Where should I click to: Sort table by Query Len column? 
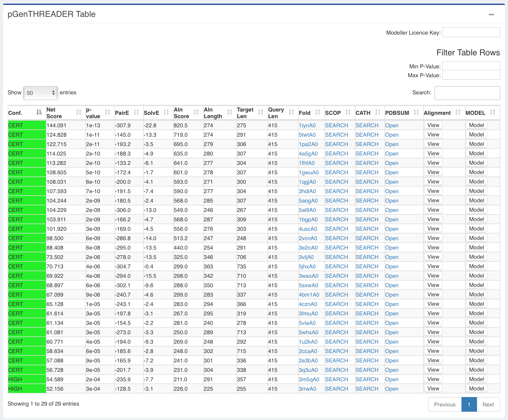point(283,113)
